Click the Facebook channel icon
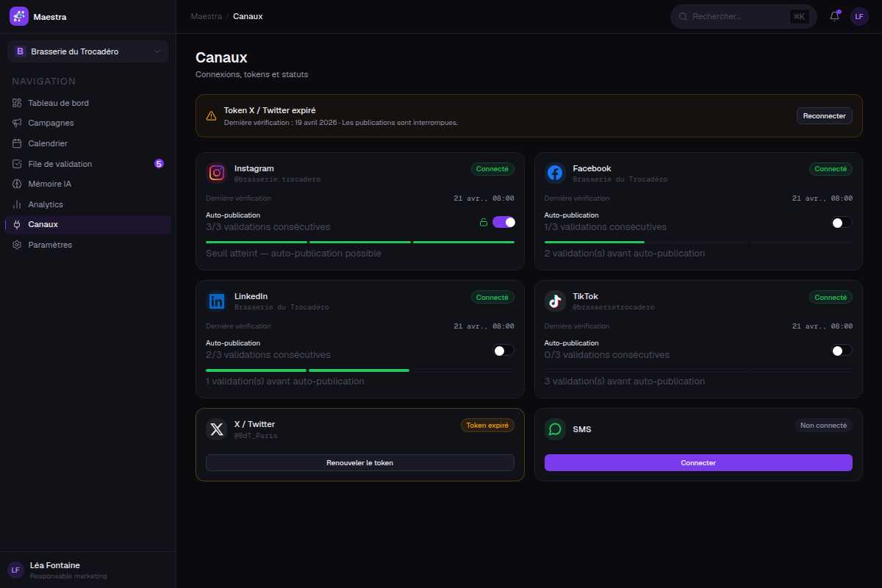 (555, 173)
